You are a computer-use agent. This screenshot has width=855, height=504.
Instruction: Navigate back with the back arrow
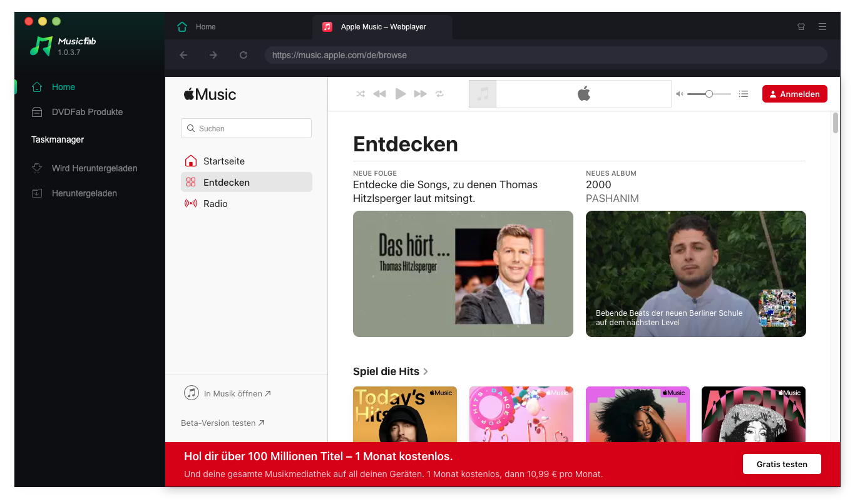tap(183, 55)
